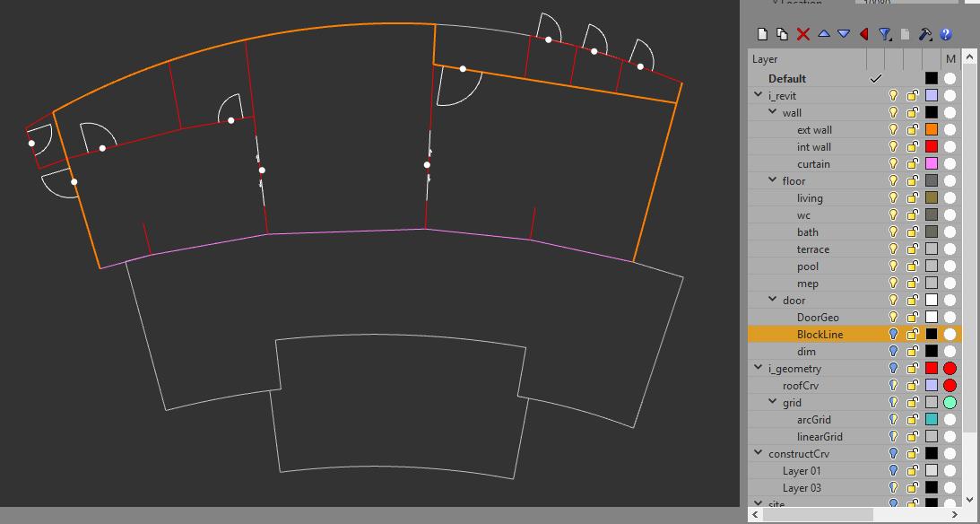980x524 pixels.
Task: Lock the terrace layer
Action: pos(913,249)
